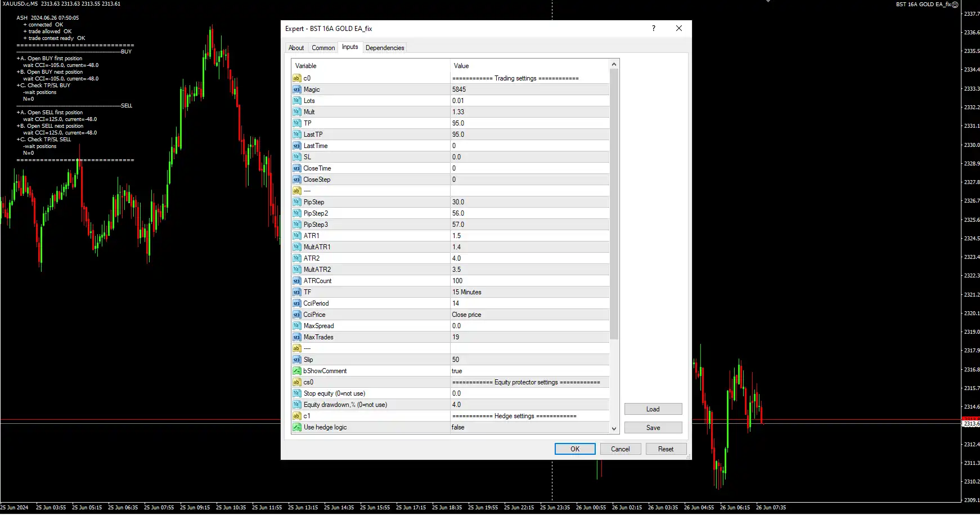
Task: Click the expert smiley icon on chart
Action: (x=955, y=5)
